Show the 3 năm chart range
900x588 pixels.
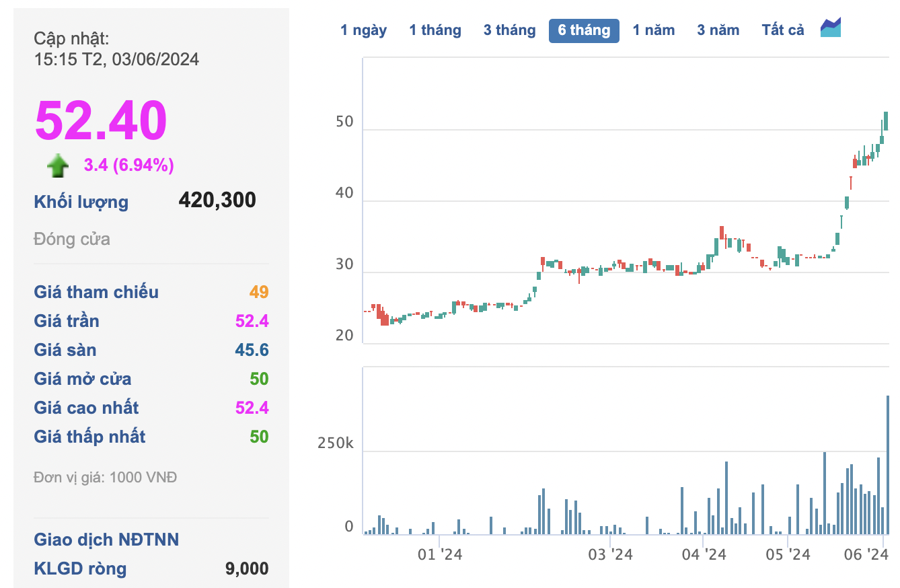click(718, 30)
